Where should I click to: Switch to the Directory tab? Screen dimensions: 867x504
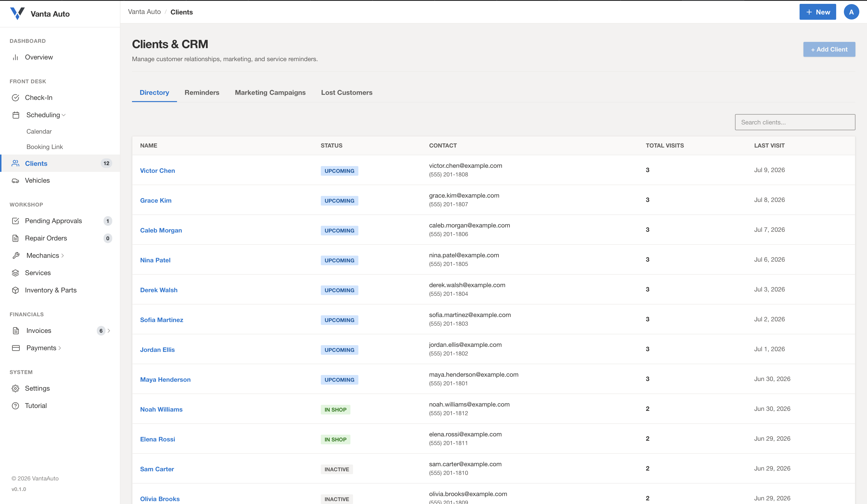click(154, 92)
